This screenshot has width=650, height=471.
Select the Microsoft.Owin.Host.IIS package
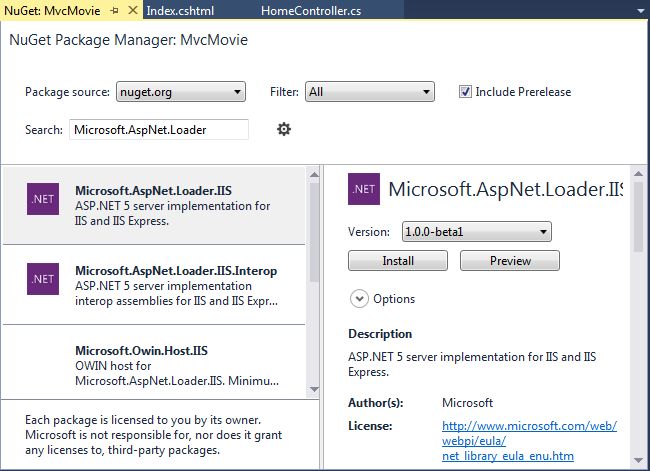(154, 362)
